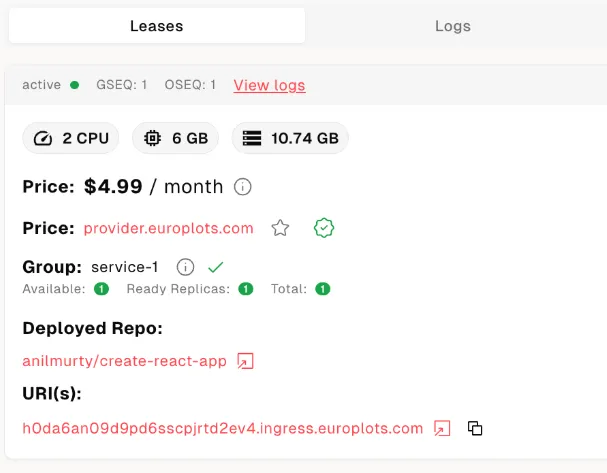Click the Ready Replicas count badge
This screenshot has height=473, width=607.
click(245, 289)
